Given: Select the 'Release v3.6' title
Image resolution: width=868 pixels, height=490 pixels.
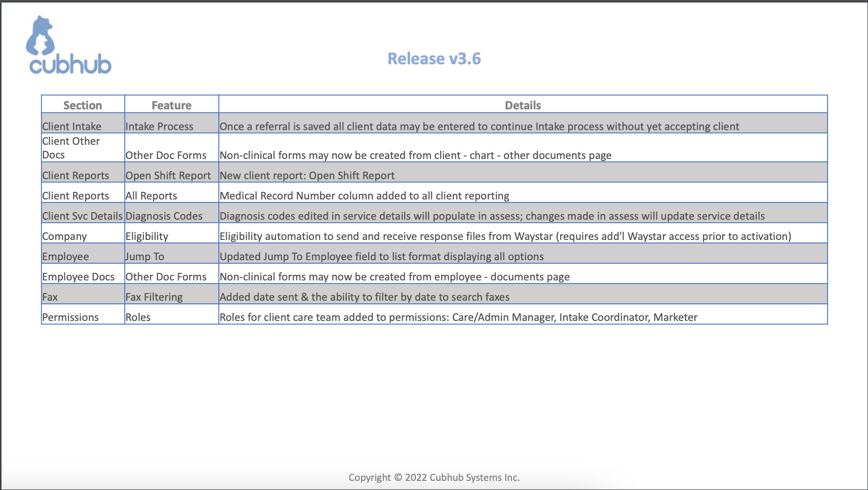Looking at the screenshot, I should coord(434,59).
